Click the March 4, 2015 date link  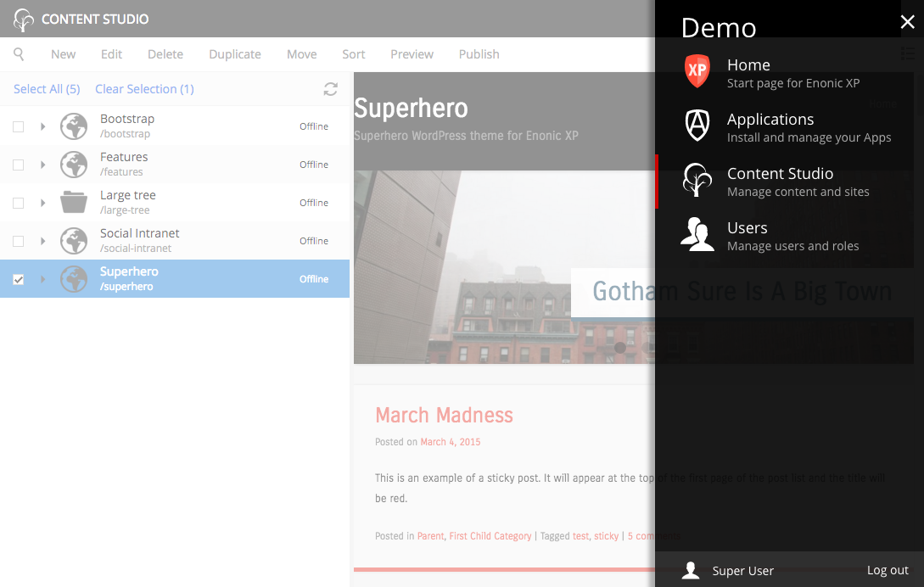point(451,442)
